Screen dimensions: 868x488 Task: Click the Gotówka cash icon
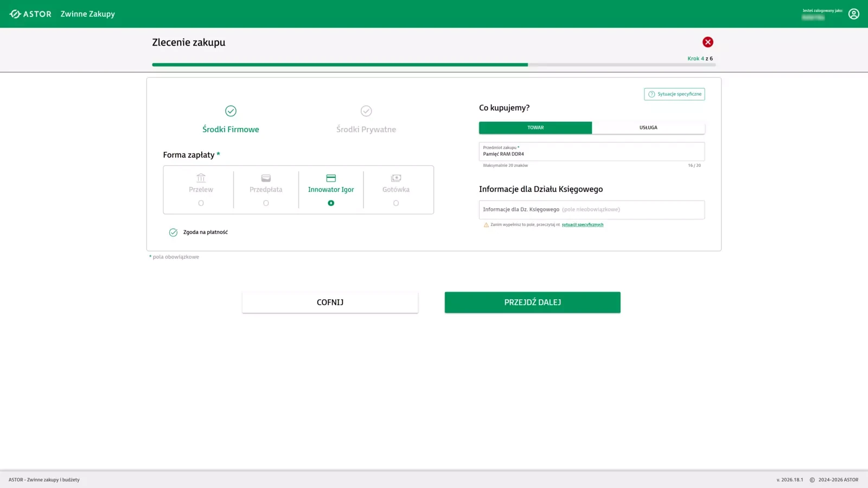[x=396, y=178]
